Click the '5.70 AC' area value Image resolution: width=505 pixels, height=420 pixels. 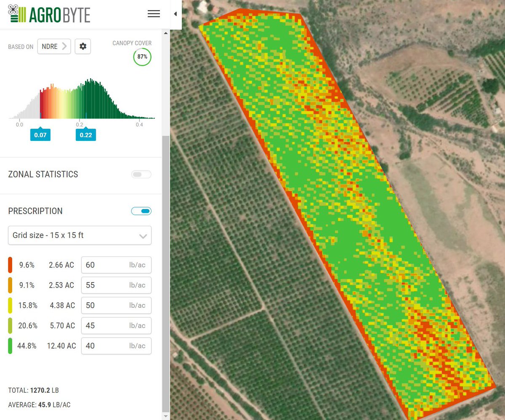tap(62, 325)
